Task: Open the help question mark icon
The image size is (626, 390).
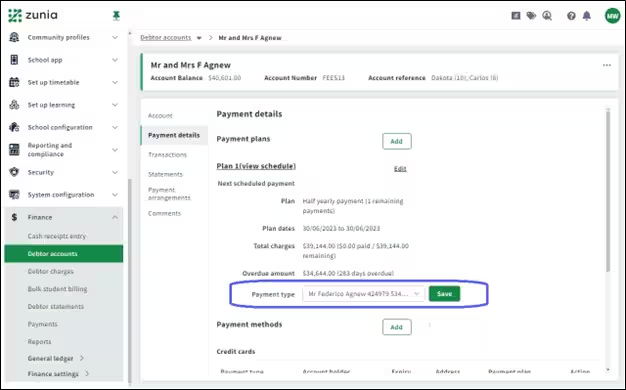Action: coord(571,16)
